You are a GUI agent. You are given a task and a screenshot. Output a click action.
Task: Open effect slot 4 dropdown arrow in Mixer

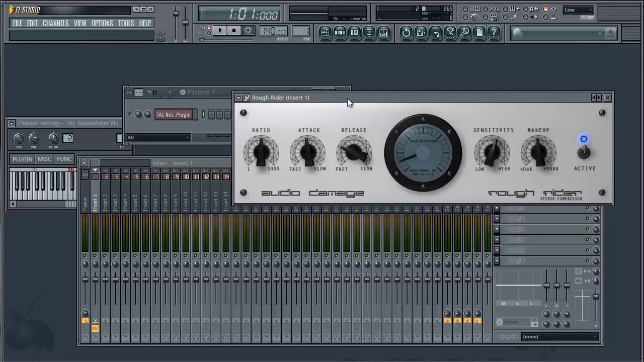click(497, 219)
